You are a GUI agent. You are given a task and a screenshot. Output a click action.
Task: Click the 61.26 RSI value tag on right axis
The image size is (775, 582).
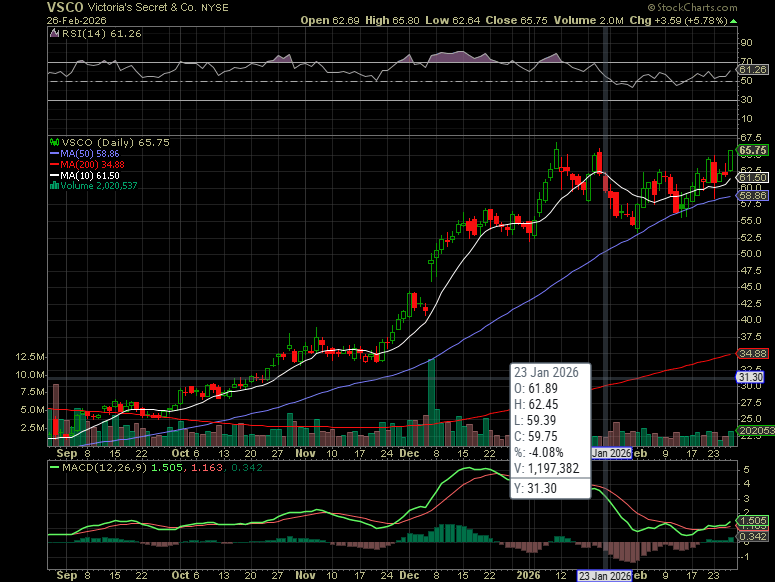[x=753, y=70]
